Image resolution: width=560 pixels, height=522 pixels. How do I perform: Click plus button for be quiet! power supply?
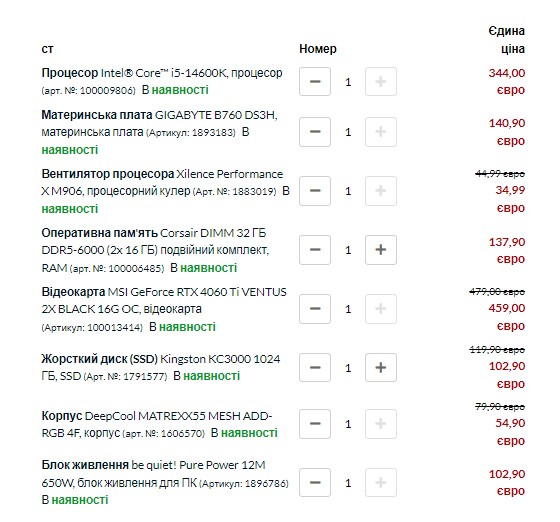click(380, 483)
